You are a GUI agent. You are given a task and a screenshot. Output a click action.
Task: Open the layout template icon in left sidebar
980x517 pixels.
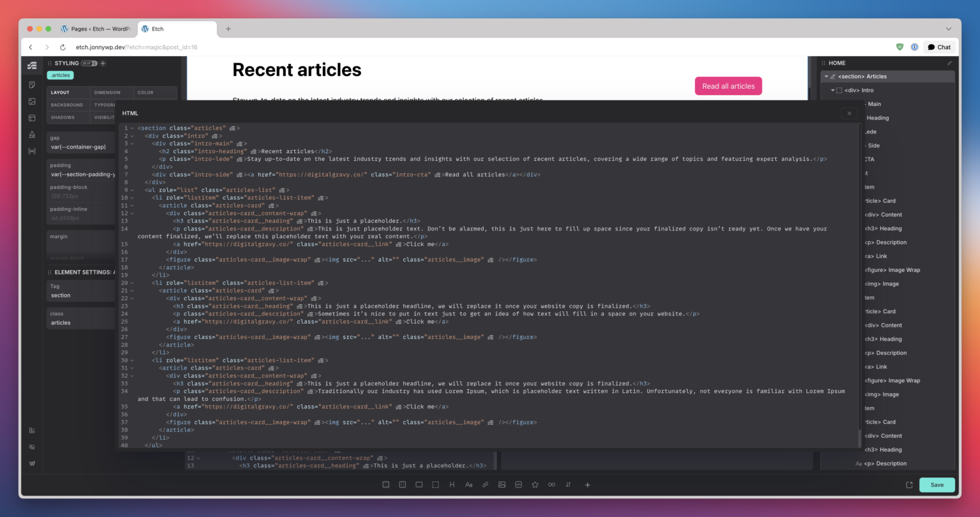[32, 118]
